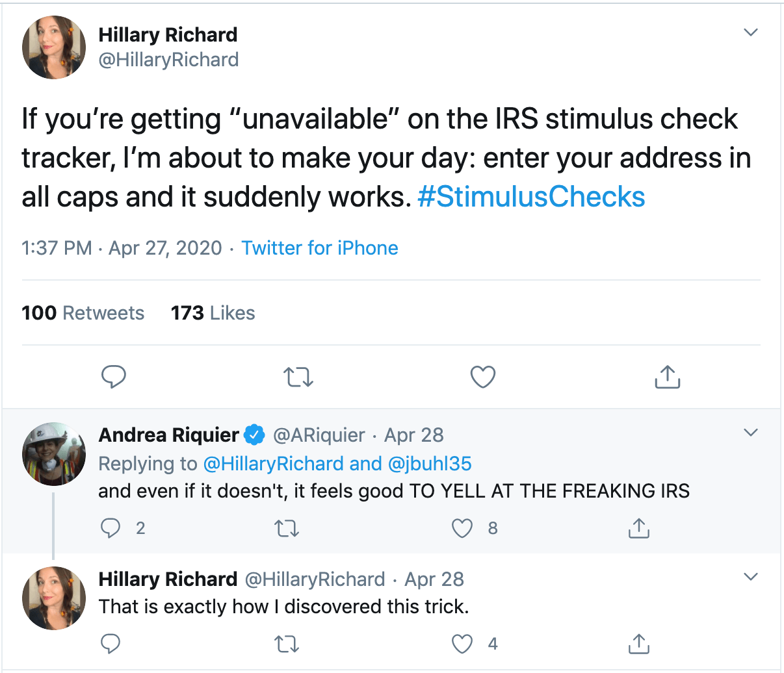Retweet the main Hillary Richard tweet
784x673 pixels.
[299, 377]
